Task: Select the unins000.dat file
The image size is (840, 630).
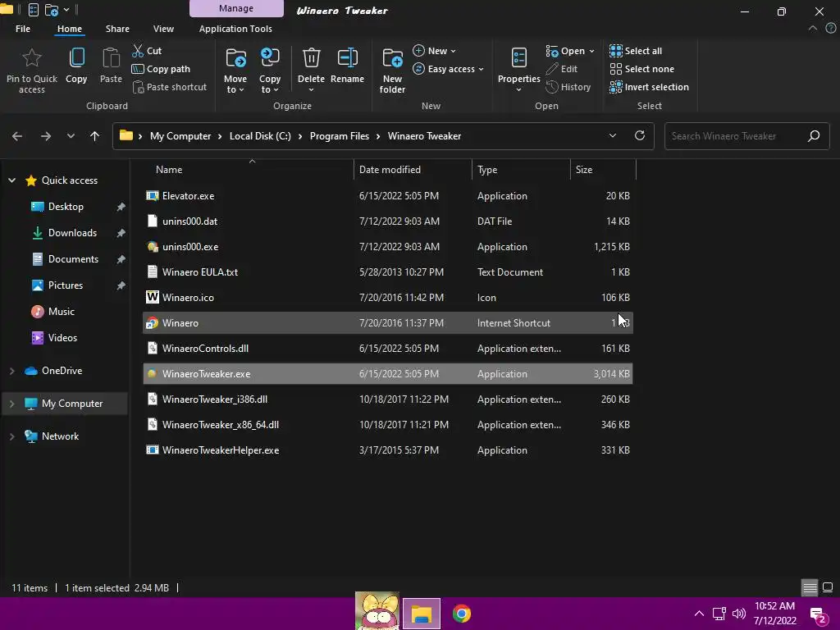Action: point(388,221)
